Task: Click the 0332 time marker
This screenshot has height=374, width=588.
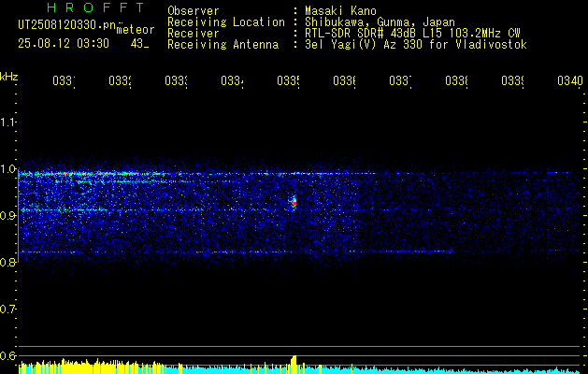Action: coord(120,80)
